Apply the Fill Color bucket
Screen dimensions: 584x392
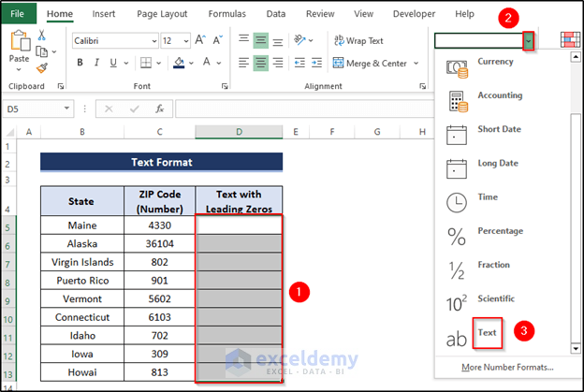179,63
